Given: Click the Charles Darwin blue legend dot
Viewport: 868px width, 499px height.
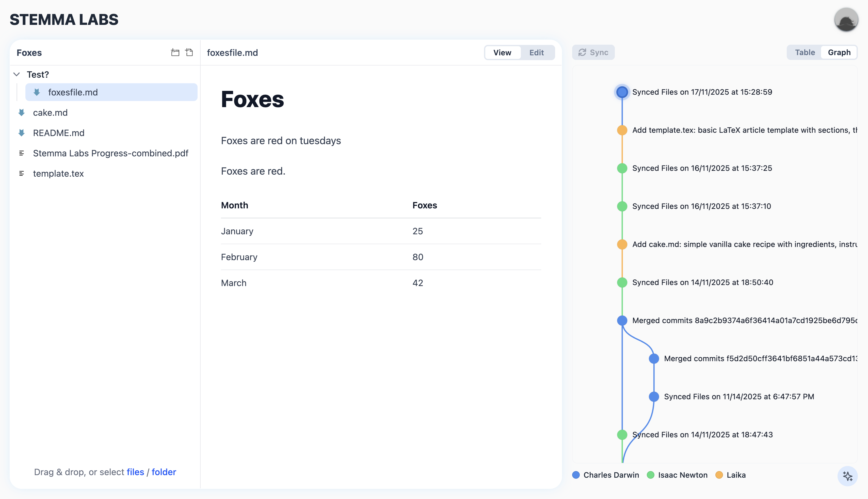Looking at the screenshot, I should click(576, 475).
